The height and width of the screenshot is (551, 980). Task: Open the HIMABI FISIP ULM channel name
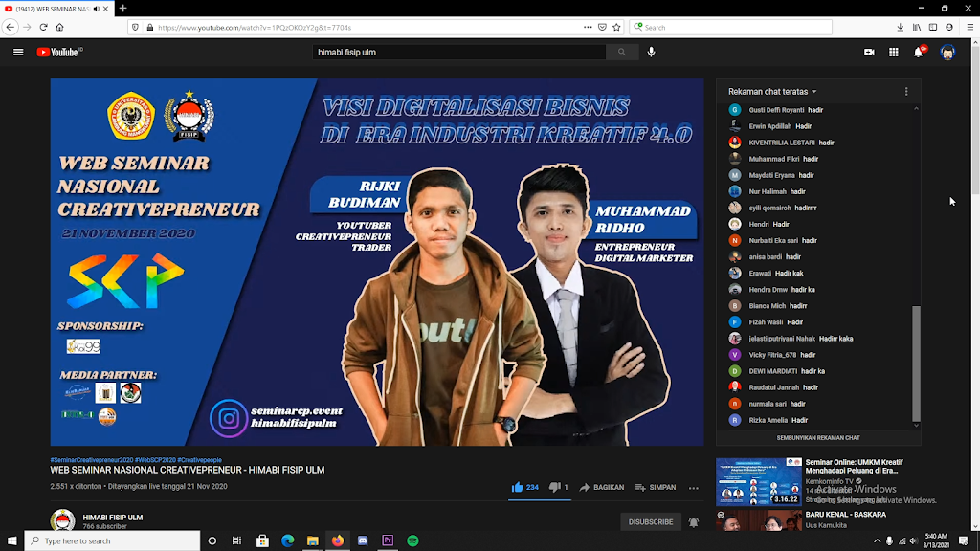(113, 518)
